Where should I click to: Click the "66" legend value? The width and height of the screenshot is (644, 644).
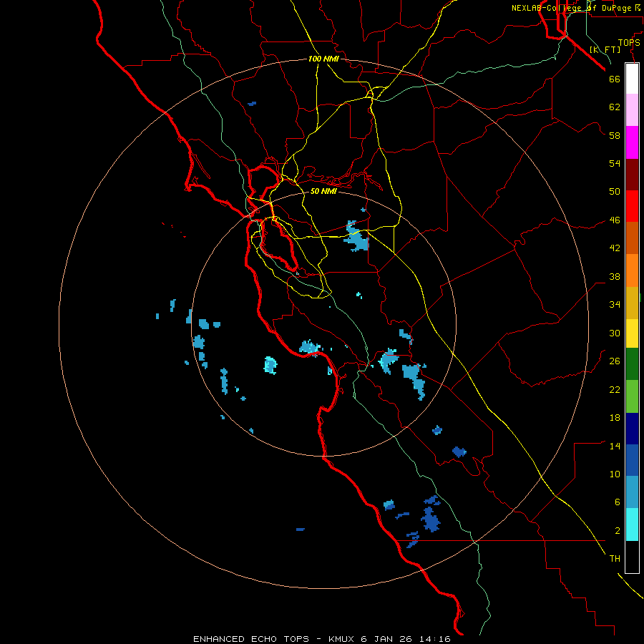point(615,79)
